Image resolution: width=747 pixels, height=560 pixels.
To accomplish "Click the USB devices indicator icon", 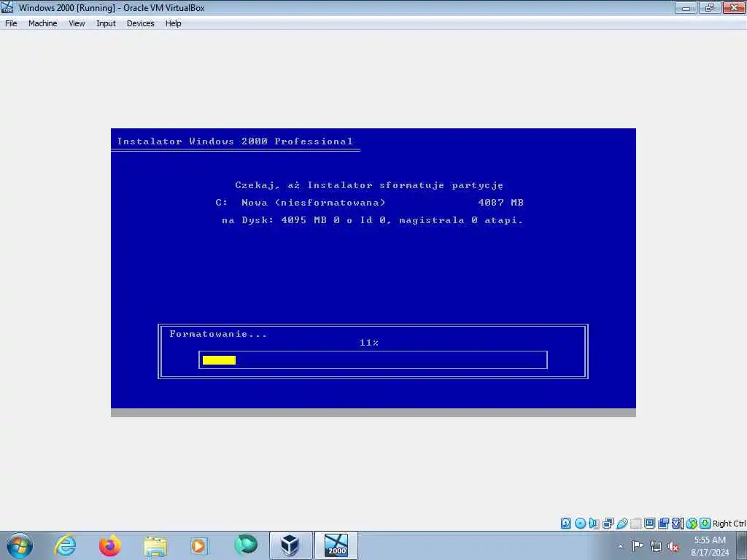I will pyautogui.click(x=622, y=524).
